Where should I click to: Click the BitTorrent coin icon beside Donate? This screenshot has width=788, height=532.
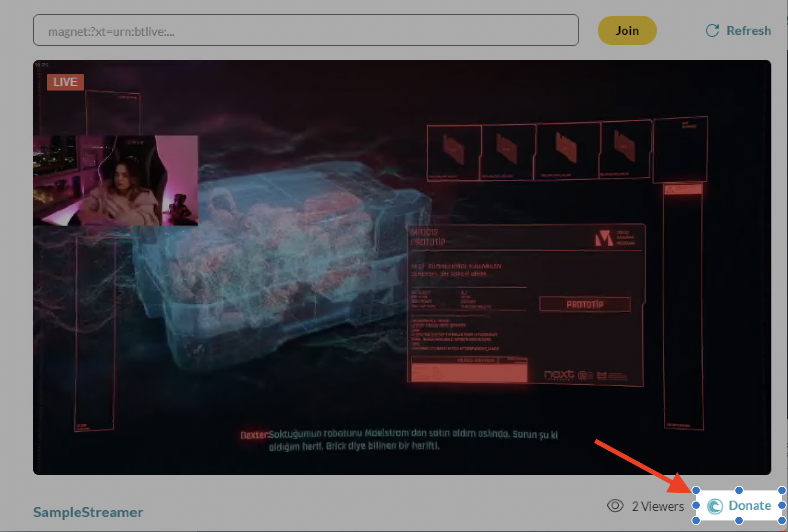pos(715,506)
